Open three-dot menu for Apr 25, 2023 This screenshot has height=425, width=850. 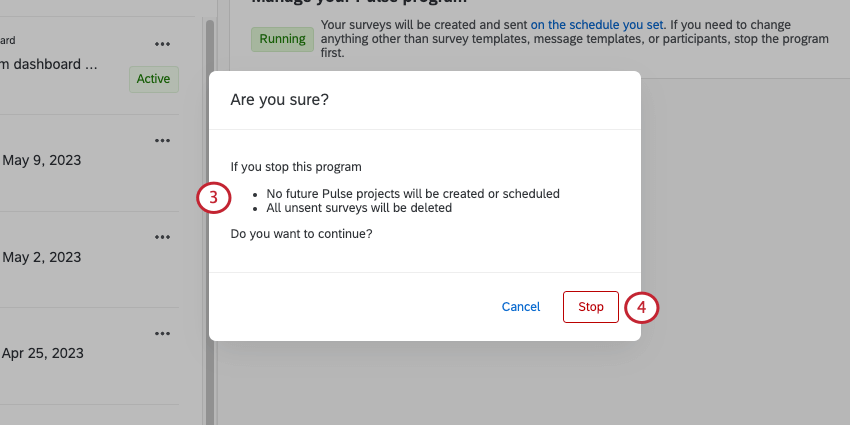tap(163, 333)
